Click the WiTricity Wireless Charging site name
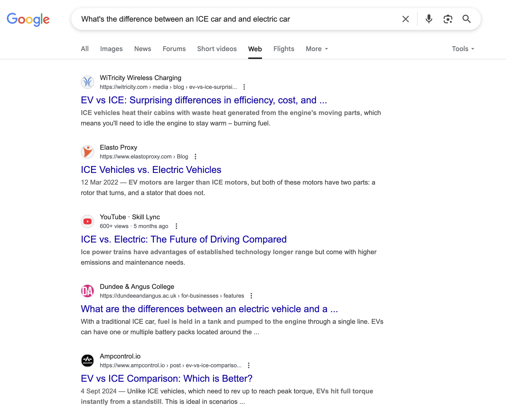The height and width of the screenshot is (420, 506). point(141,78)
